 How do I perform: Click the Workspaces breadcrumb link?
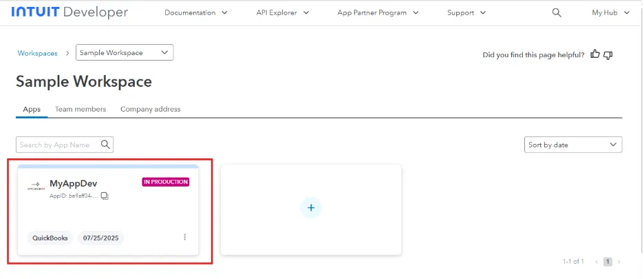pos(37,53)
